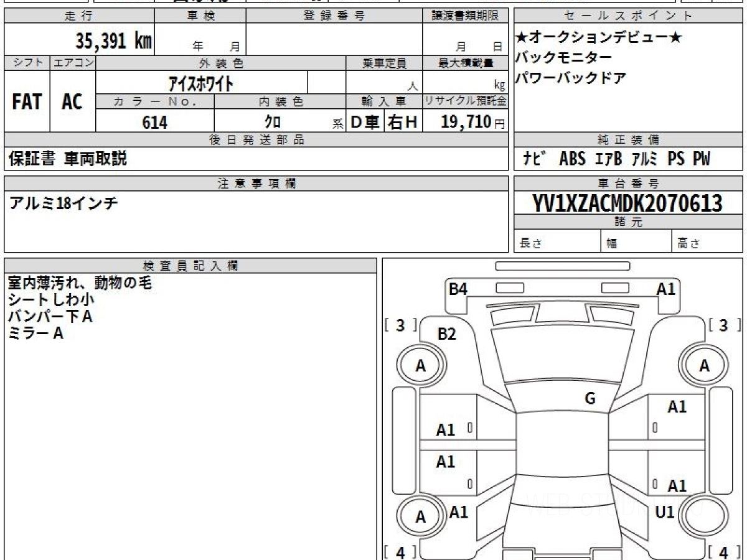The image size is (747, 560).
Task: Click the G mark on the windshield
Action: click(x=590, y=399)
